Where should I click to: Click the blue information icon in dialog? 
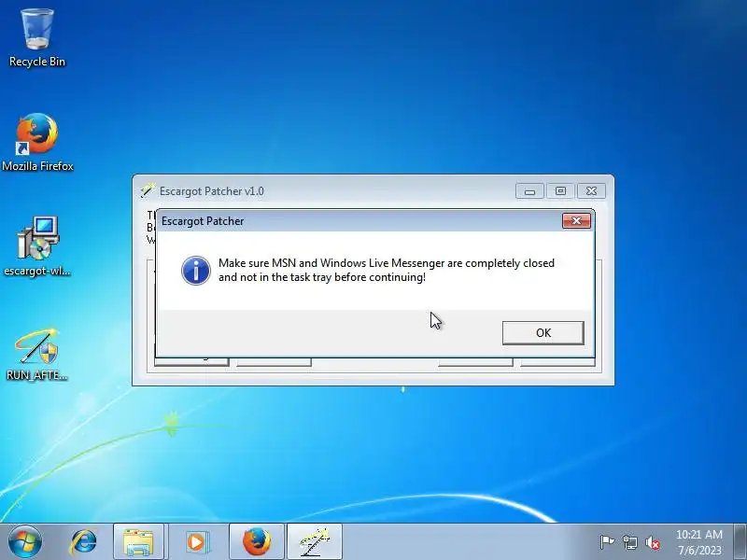[196, 271]
